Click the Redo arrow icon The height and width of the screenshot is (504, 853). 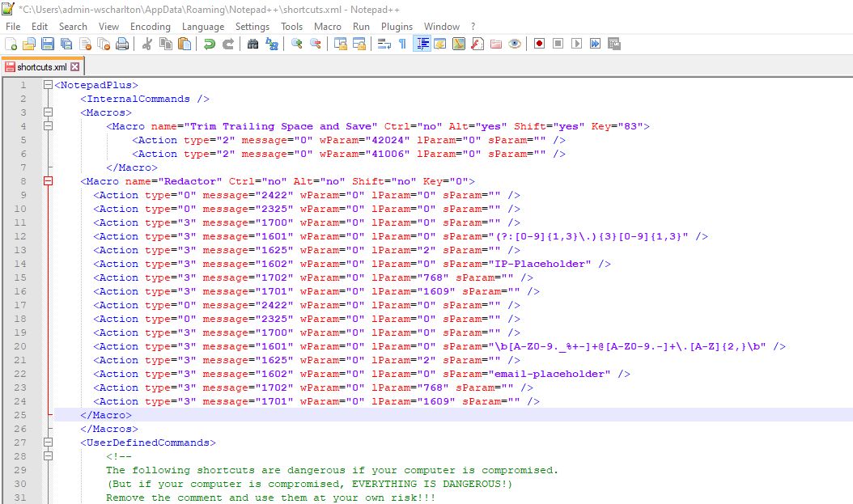tap(228, 44)
